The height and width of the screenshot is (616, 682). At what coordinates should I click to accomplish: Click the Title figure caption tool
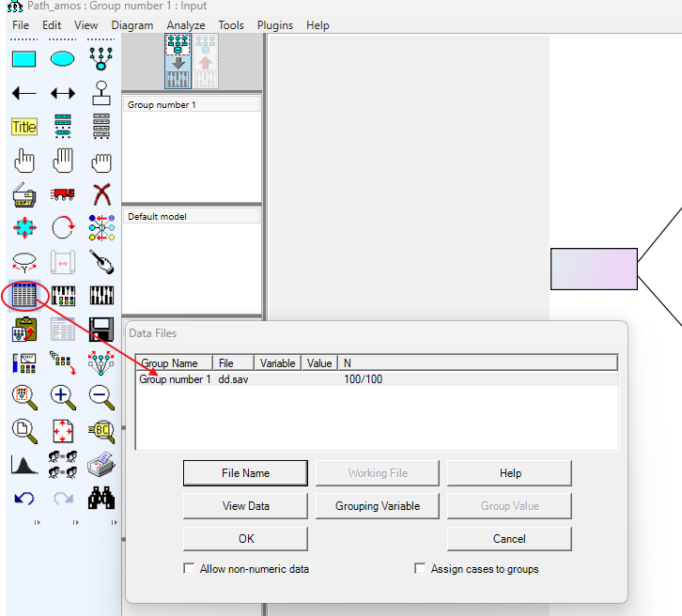pos(24,127)
